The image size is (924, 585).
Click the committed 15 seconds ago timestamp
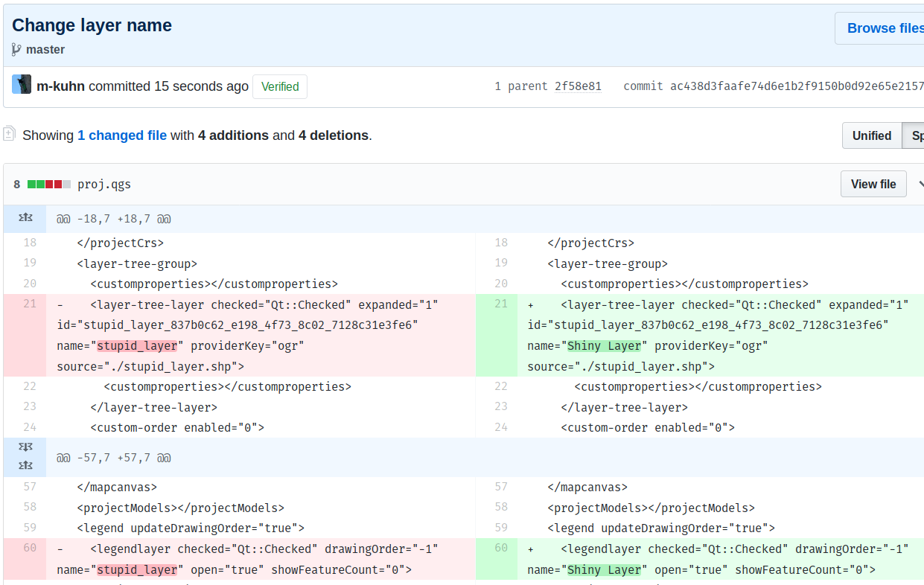(x=168, y=86)
